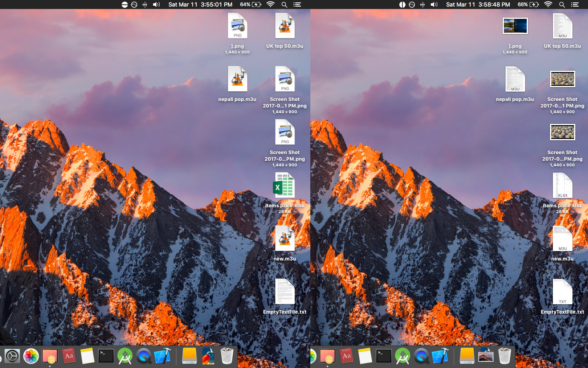Image resolution: width=588 pixels, height=368 pixels.
Task: Launch QuickTime Player from the right dock
Action: tap(421, 356)
